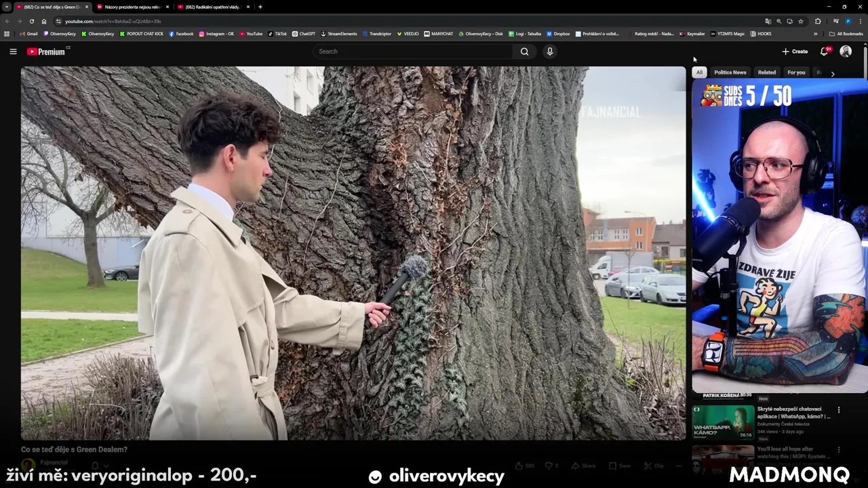Go back in browser history
The height and width of the screenshot is (488, 868).
pos(7,21)
